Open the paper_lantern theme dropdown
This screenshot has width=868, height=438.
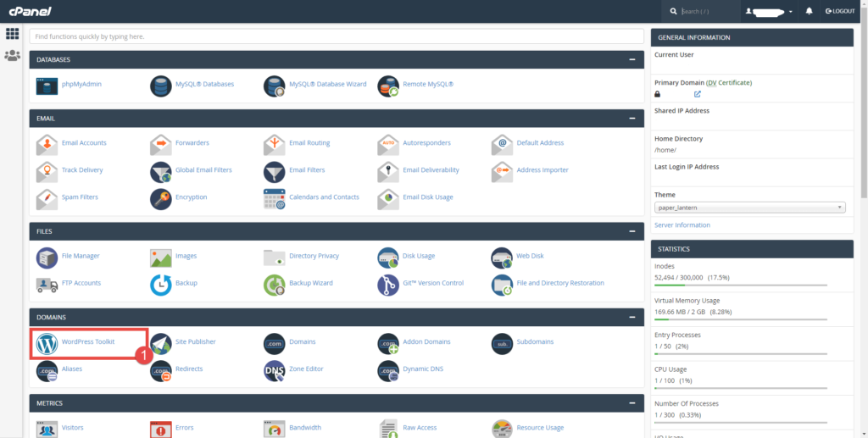(x=750, y=208)
